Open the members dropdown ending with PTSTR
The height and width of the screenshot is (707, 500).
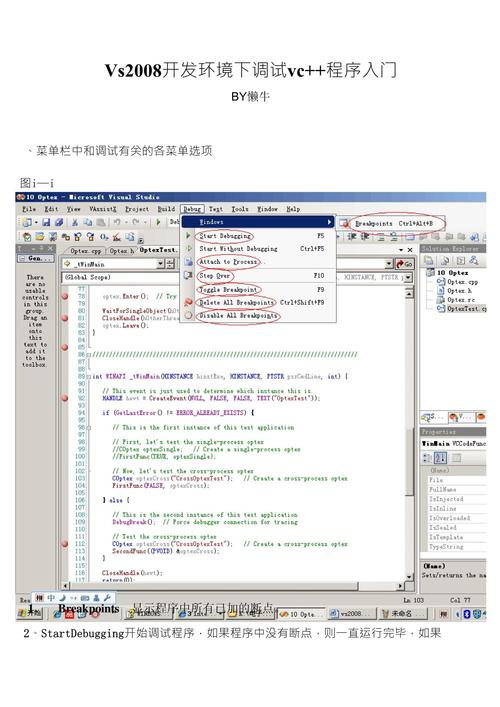coord(408,277)
